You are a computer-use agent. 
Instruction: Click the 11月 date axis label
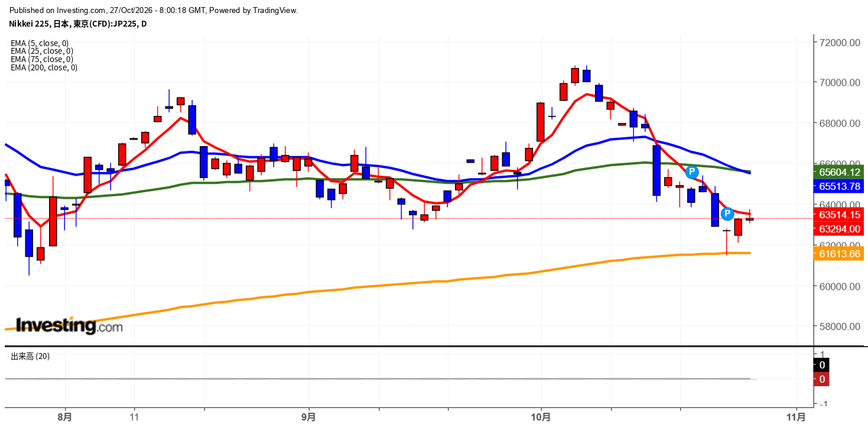[797, 416]
